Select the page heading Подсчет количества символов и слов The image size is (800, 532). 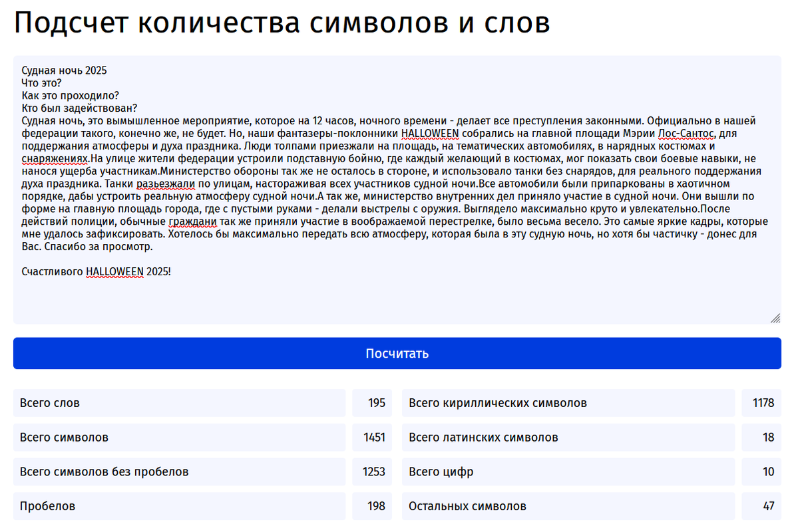tap(282, 24)
